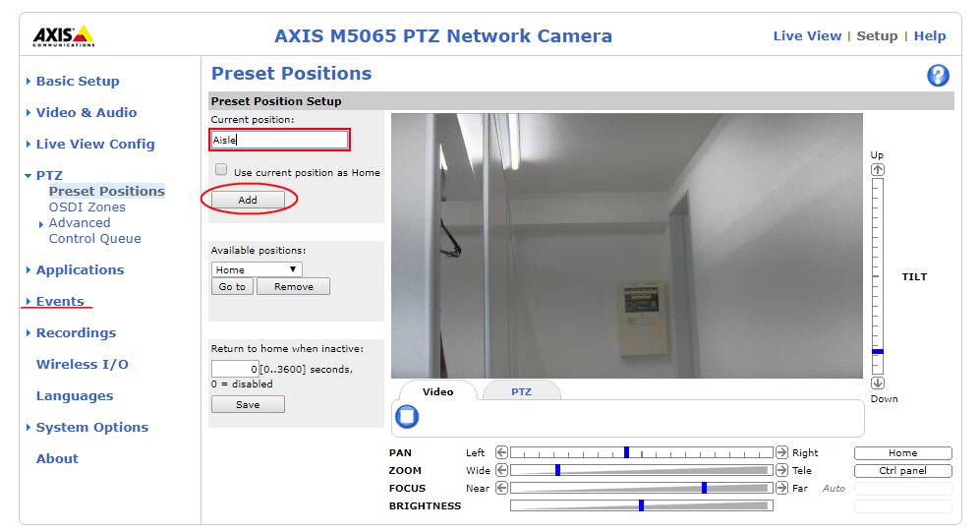Switch to the PTZ tab
Viewport: 980px width, 532px height.
coord(521,391)
